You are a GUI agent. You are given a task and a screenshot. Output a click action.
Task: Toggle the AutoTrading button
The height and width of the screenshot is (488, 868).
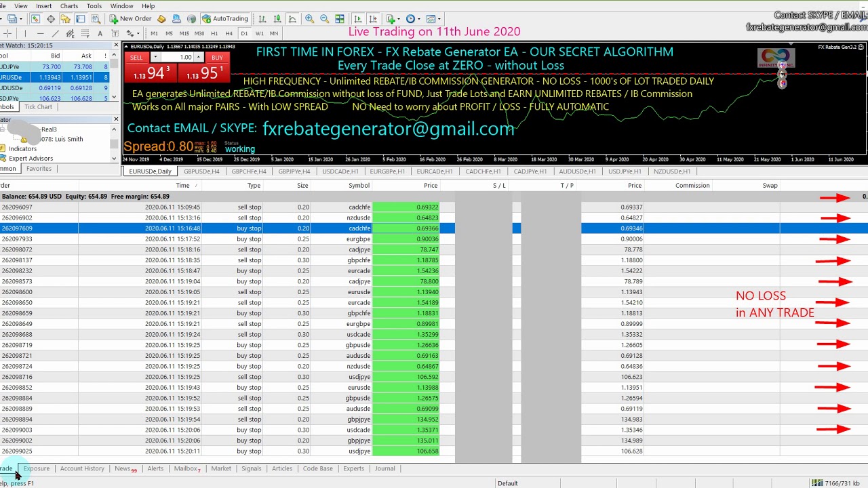[x=224, y=19]
